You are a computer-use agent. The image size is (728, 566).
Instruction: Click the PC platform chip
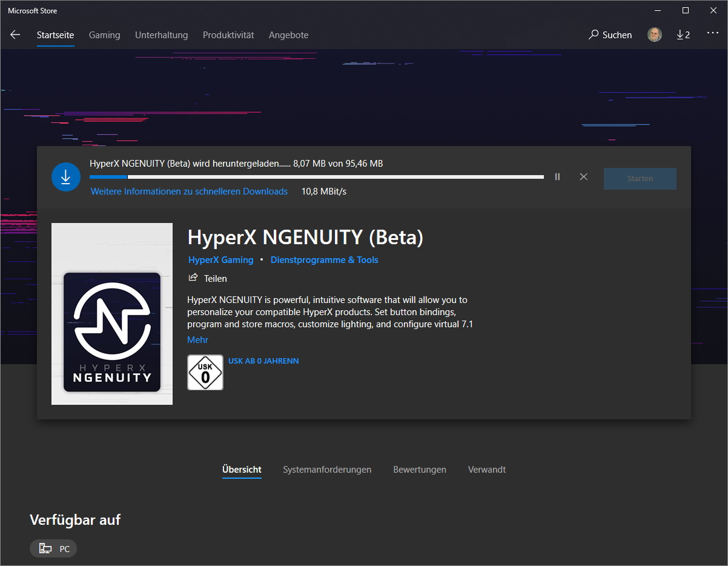(x=53, y=549)
